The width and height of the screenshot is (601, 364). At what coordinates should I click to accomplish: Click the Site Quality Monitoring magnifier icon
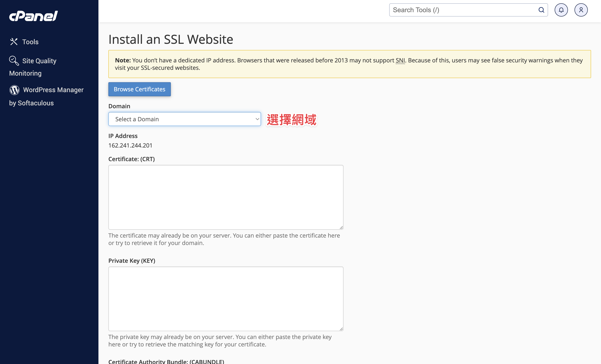(14, 61)
